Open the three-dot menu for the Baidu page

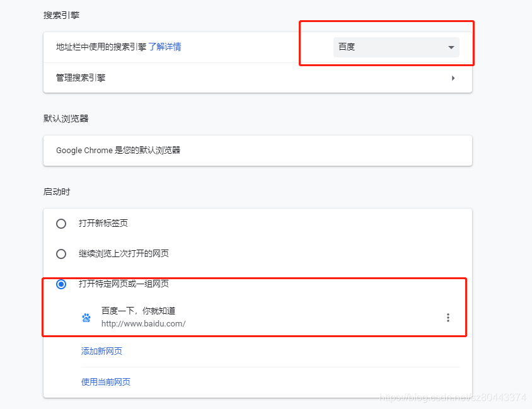(x=448, y=318)
